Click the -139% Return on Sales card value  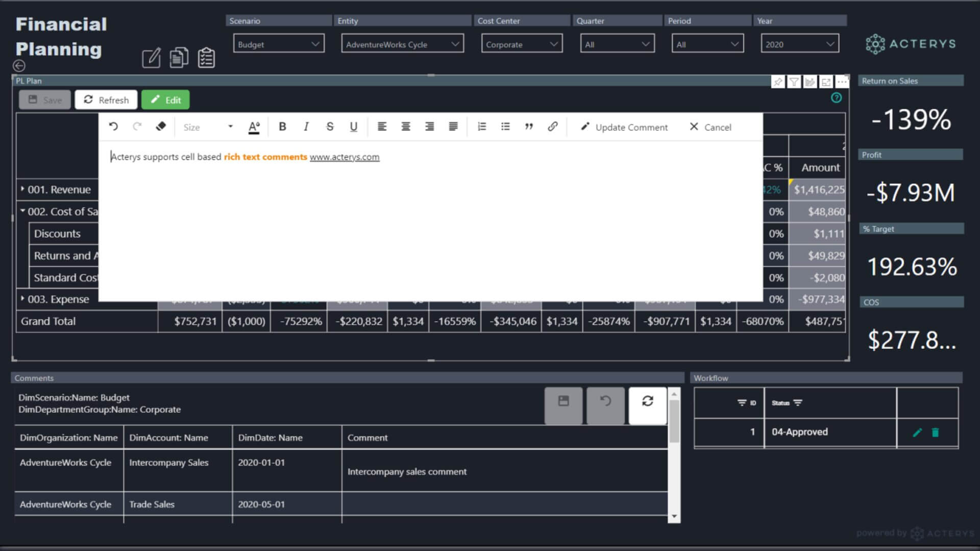pyautogui.click(x=911, y=119)
